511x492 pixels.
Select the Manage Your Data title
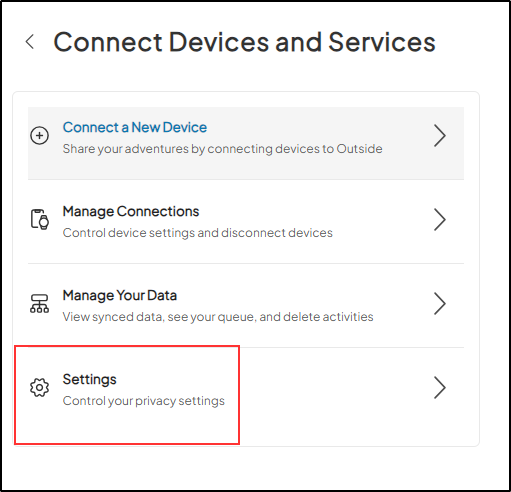120,296
